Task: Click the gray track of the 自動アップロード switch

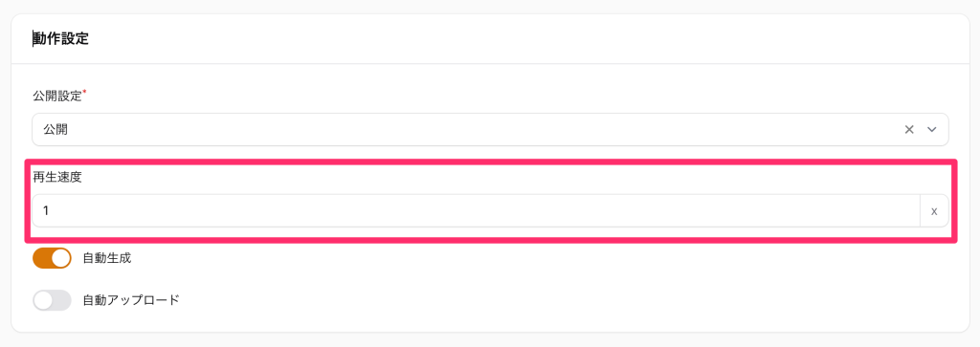Action: (62, 301)
